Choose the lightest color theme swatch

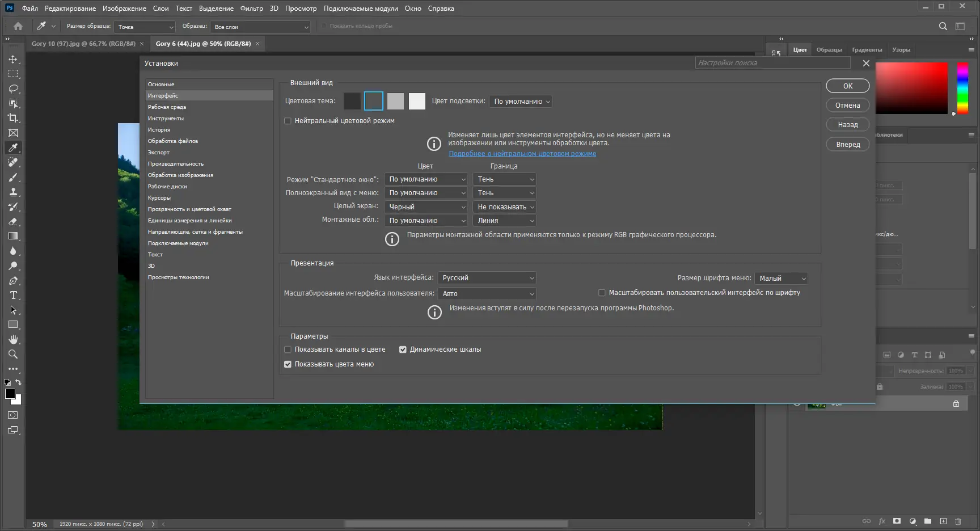pos(417,101)
